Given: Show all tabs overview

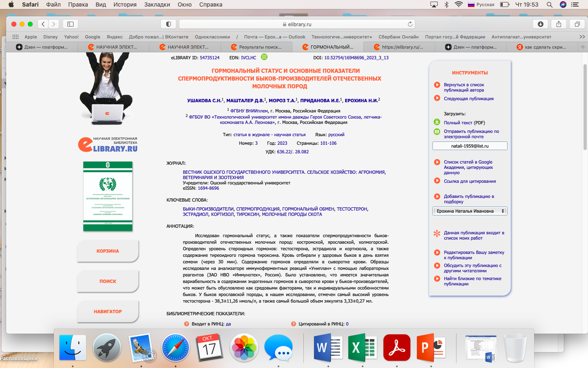Looking at the screenshot, I should click(577, 24).
